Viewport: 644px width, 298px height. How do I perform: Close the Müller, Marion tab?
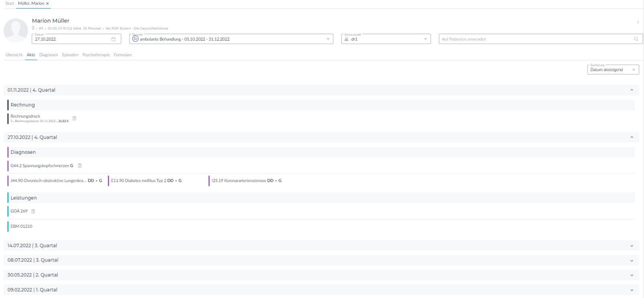48,4
